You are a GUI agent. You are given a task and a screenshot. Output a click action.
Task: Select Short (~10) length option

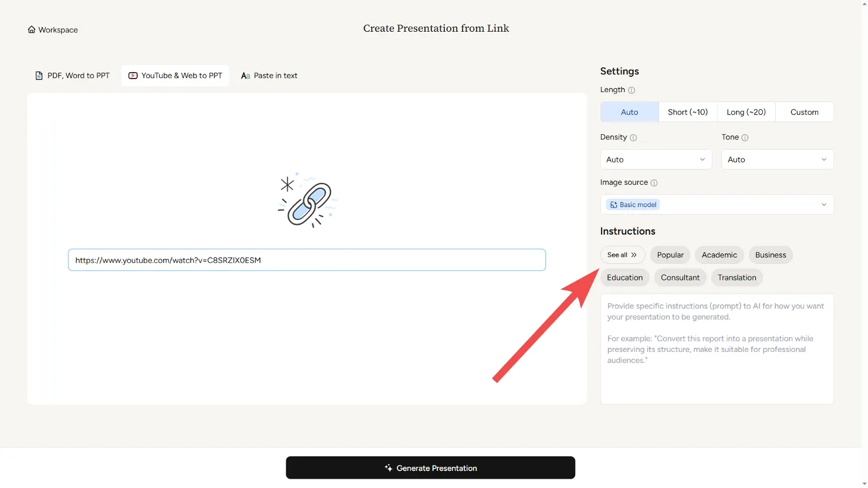687,112
